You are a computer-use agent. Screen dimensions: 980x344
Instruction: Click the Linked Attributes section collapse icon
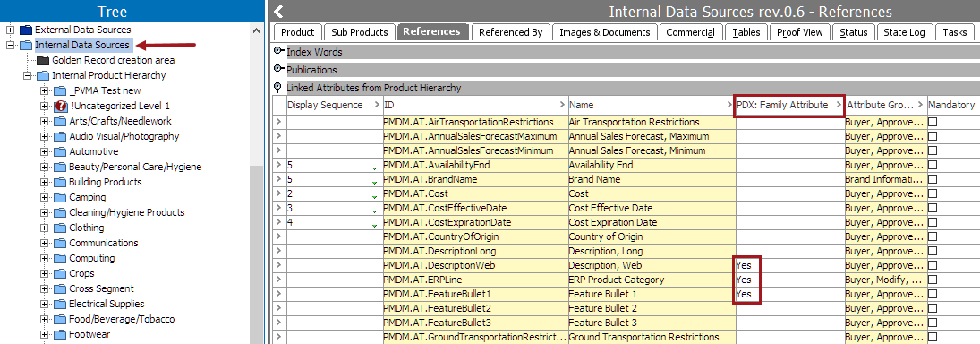(x=278, y=88)
